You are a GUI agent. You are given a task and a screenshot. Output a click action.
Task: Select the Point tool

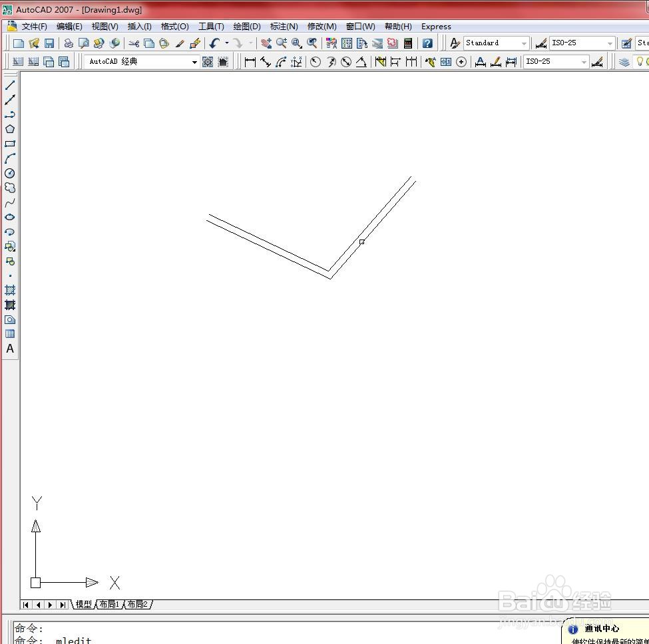(10, 276)
